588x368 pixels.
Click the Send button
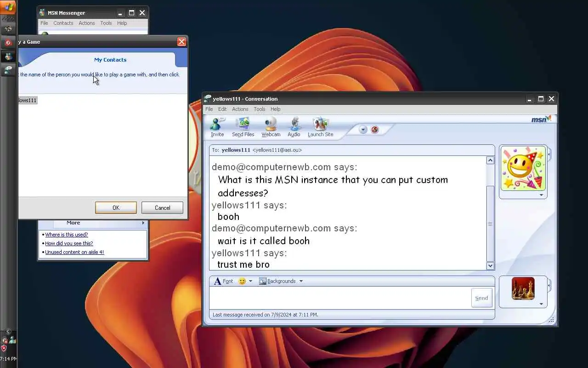[x=481, y=298]
